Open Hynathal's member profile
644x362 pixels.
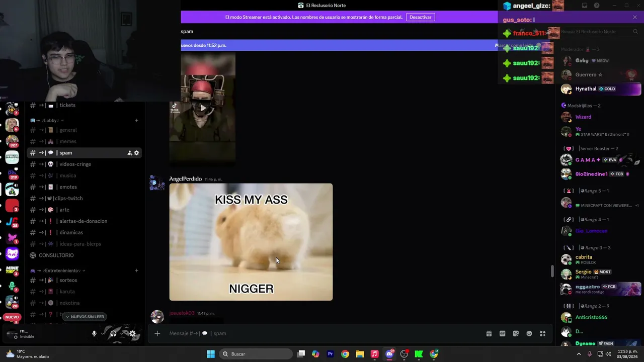[601, 89]
